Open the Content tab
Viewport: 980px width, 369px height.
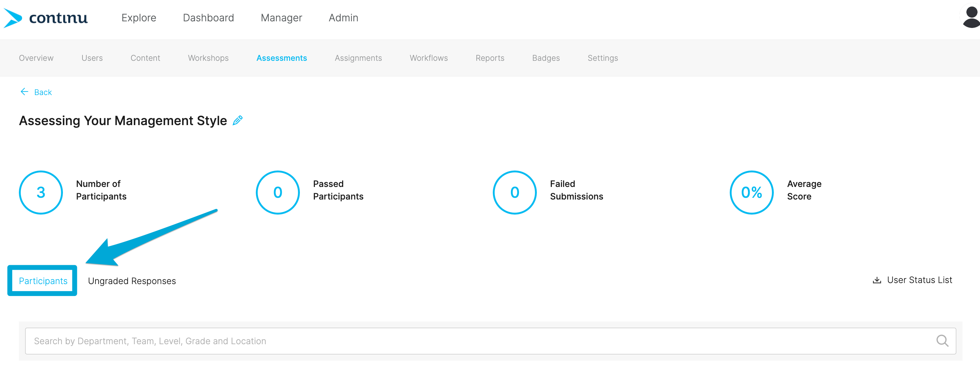145,58
